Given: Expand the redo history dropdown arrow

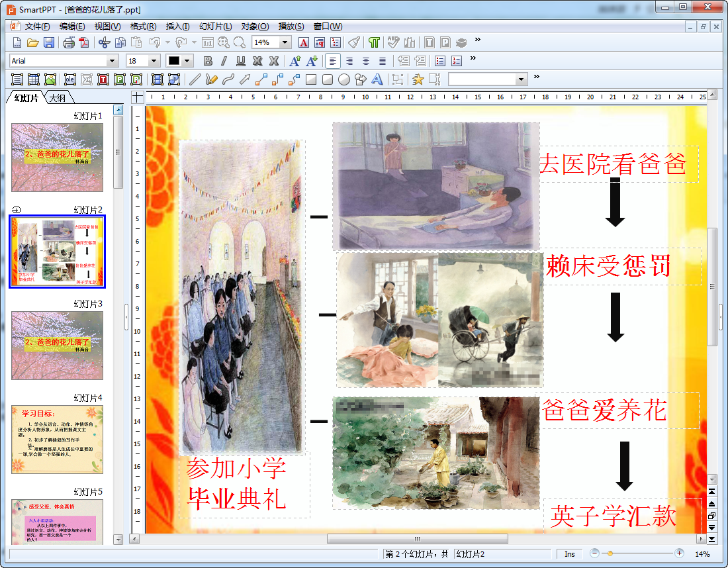Looking at the screenshot, I should coord(194,43).
